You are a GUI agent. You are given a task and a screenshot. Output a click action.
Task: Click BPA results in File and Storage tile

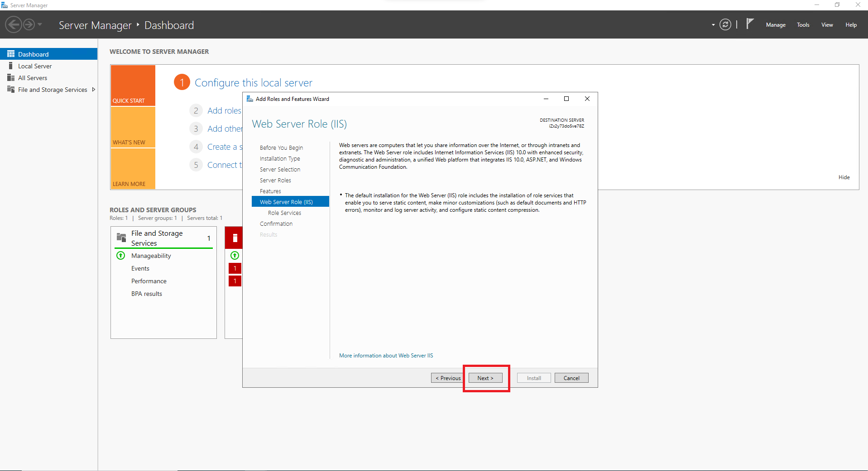point(147,294)
